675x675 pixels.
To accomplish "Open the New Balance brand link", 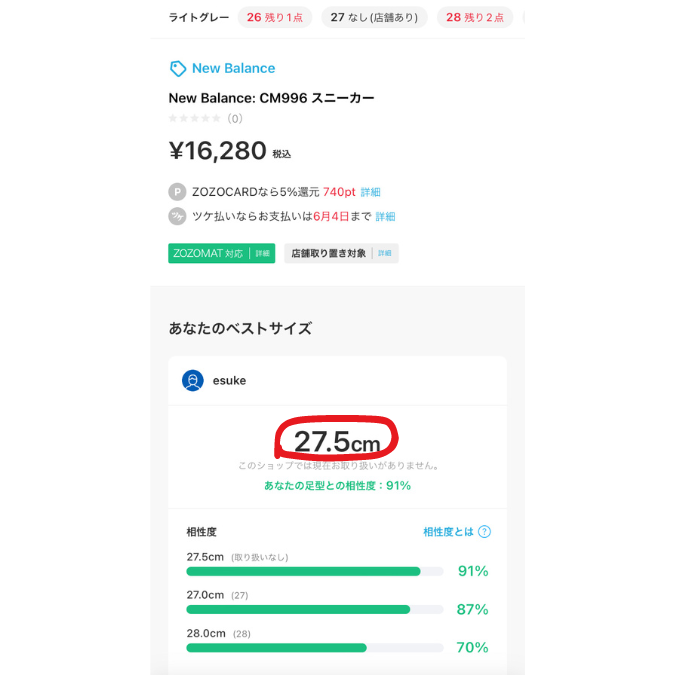I will [233, 68].
